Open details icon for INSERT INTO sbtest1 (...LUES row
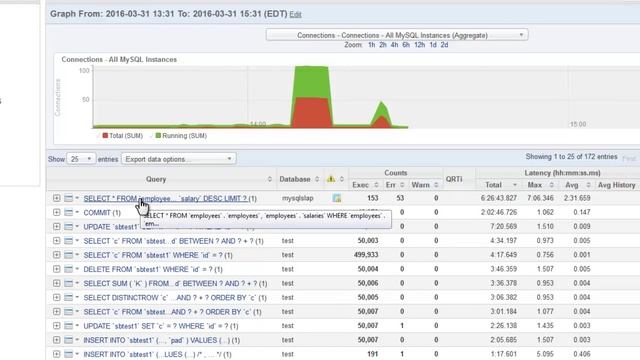Viewport: 640px width, 360px height. [x=68, y=354]
